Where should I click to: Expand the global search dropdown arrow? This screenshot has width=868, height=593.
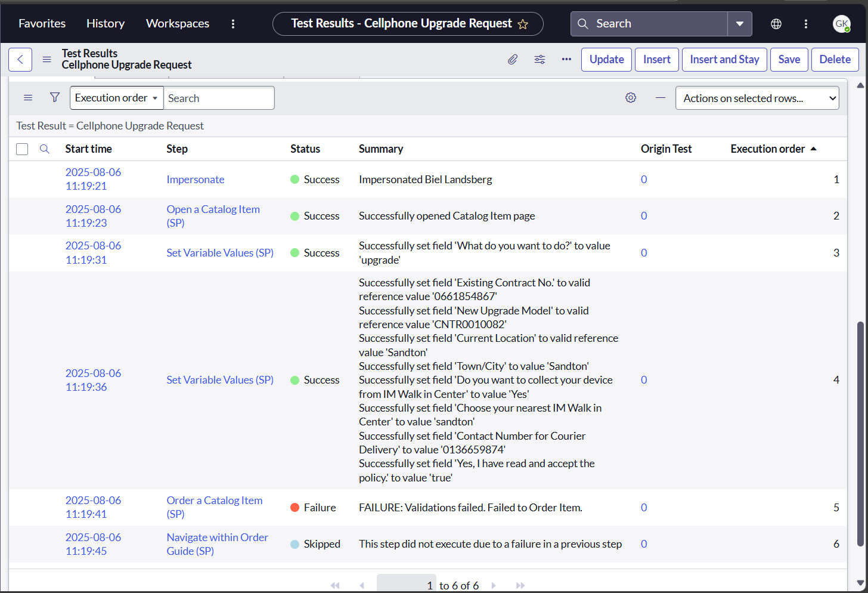[740, 24]
